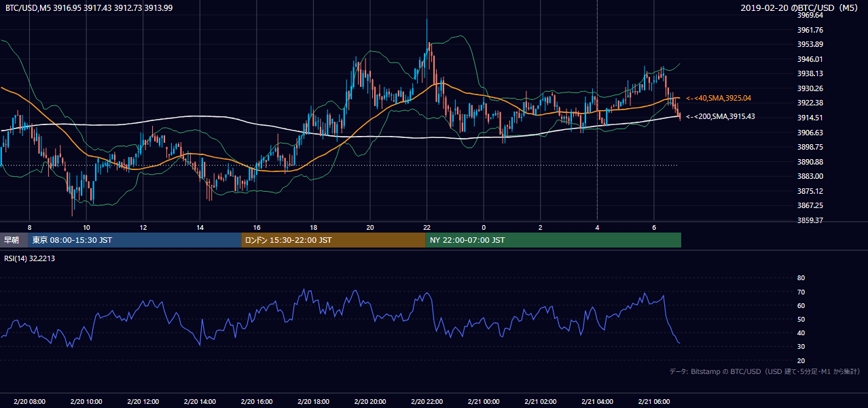Click price axis value 3953.89
Screen dimensions: 868x408
click(x=810, y=45)
